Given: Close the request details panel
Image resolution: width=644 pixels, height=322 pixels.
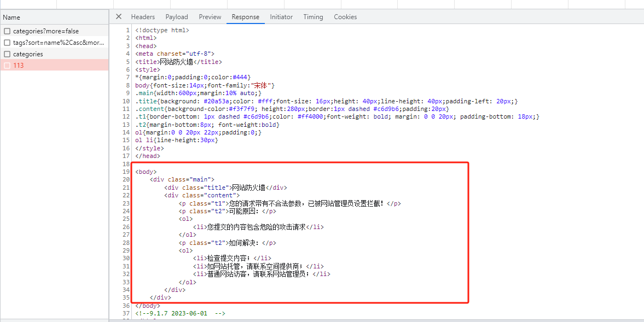Looking at the screenshot, I should [119, 17].
